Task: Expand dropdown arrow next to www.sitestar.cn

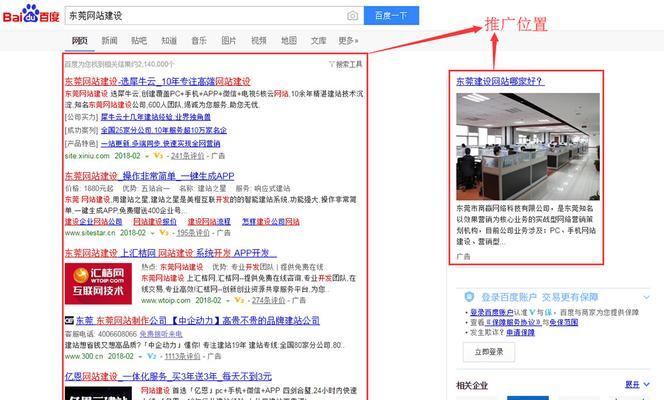Action: click(x=152, y=233)
